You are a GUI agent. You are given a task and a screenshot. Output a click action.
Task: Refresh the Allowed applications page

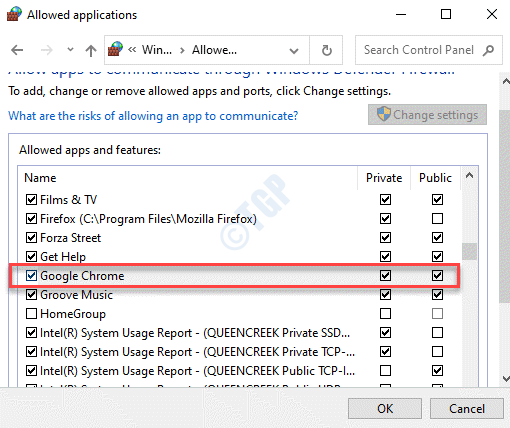(x=326, y=50)
